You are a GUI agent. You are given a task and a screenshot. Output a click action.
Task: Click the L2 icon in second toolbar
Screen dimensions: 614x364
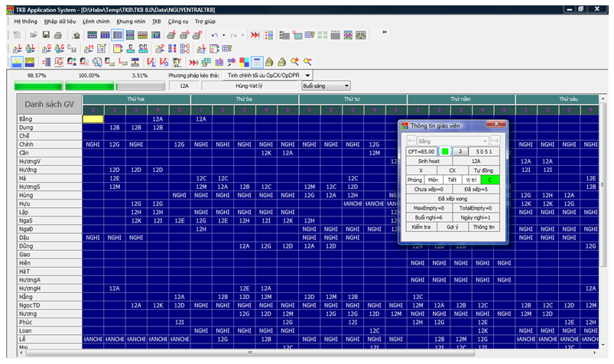201,49
